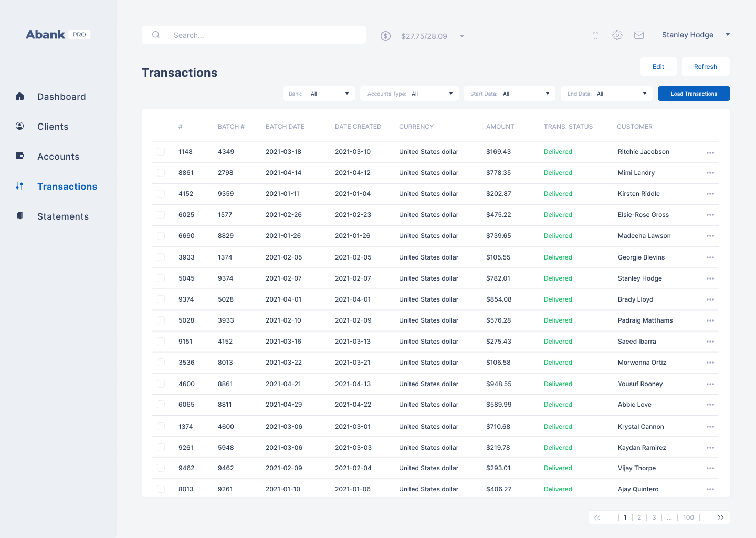Click customer name Ajay Quintero

coord(638,489)
